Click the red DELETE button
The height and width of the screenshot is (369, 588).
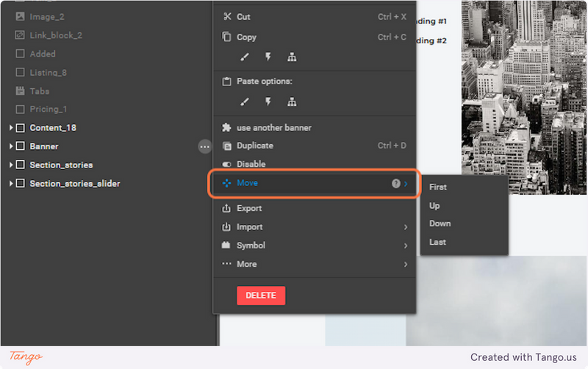(261, 295)
